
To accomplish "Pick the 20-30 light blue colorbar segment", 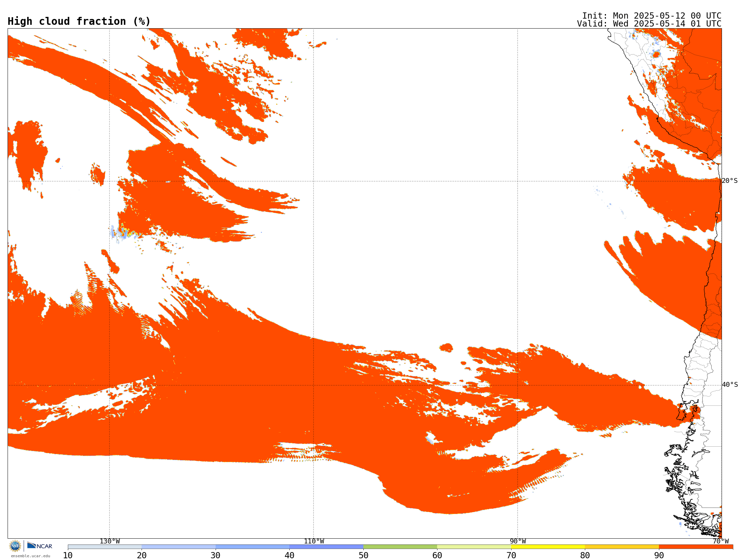I will point(178,547).
